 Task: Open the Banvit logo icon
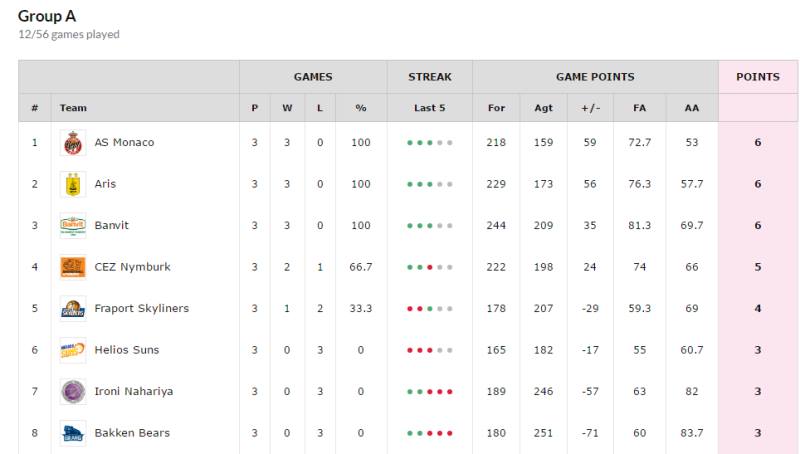tap(73, 225)
